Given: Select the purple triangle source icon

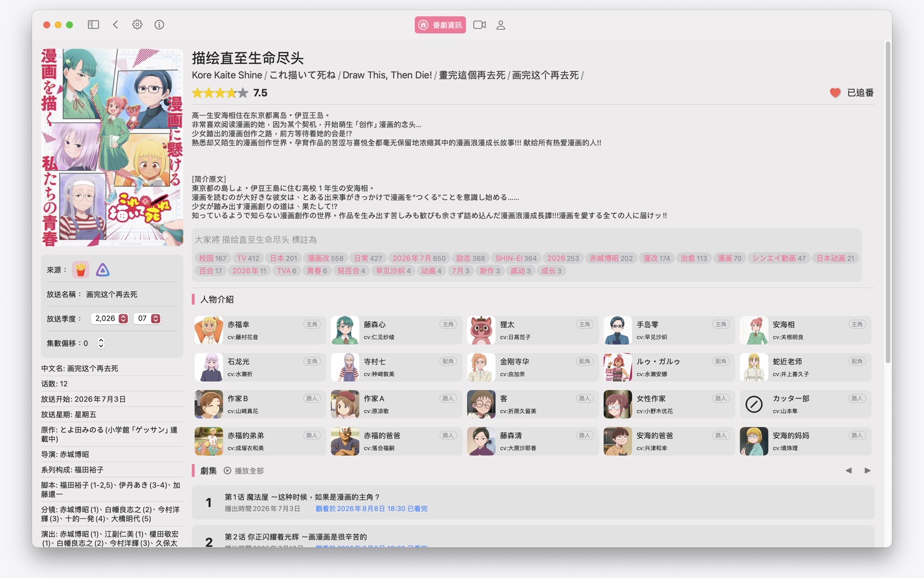Looking at the screenshot, I should coord(103,270).
